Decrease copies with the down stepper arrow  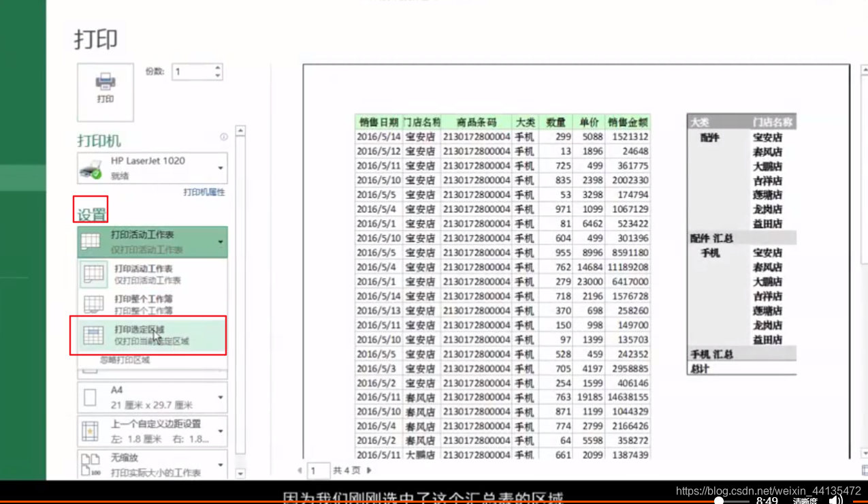218,76
